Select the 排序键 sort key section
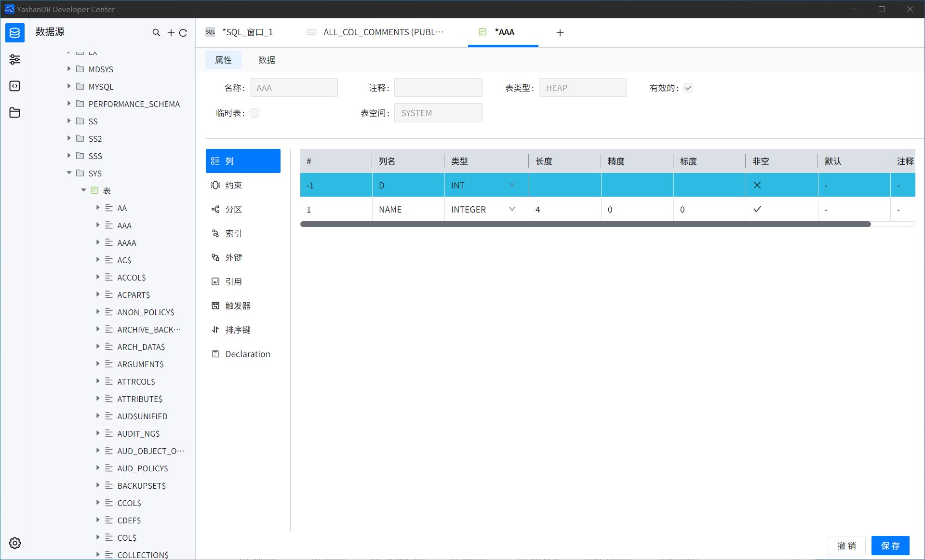925x560 pixels. pyautogui.click(x=243, y=330)
